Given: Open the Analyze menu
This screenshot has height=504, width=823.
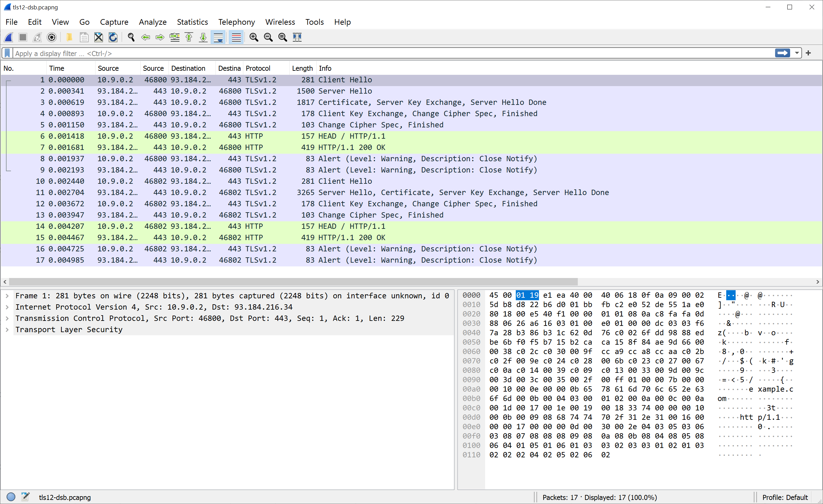Looking at the screenshot, I should click(152, 22).
